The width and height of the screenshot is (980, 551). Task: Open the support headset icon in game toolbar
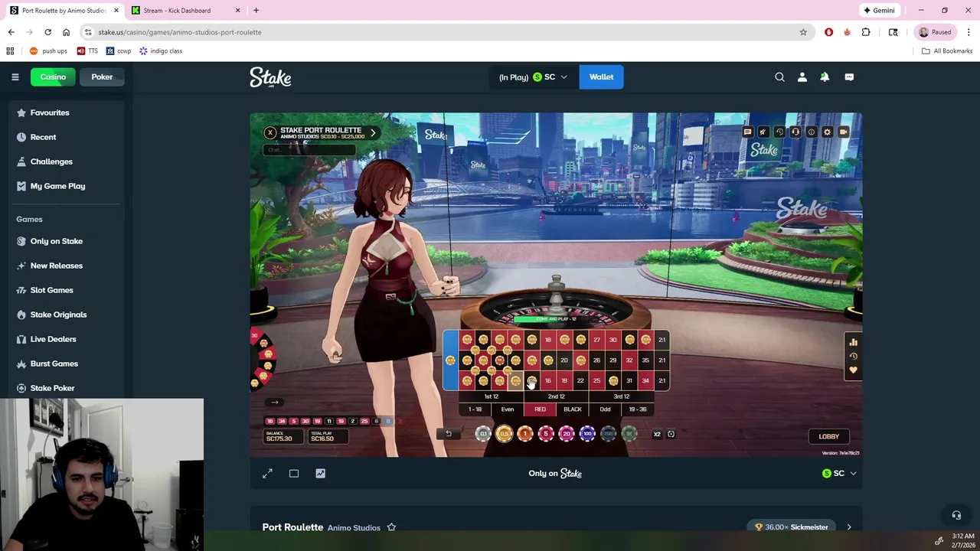point(795,132)
